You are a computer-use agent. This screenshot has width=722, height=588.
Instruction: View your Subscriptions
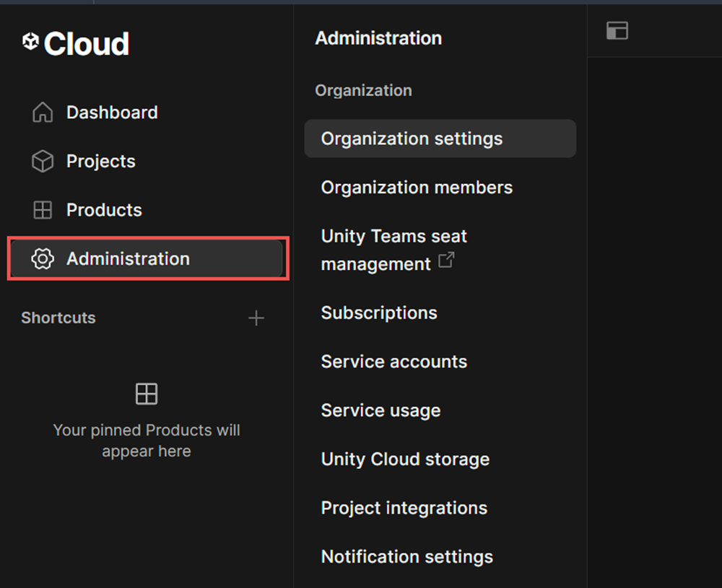click(379, 312)
